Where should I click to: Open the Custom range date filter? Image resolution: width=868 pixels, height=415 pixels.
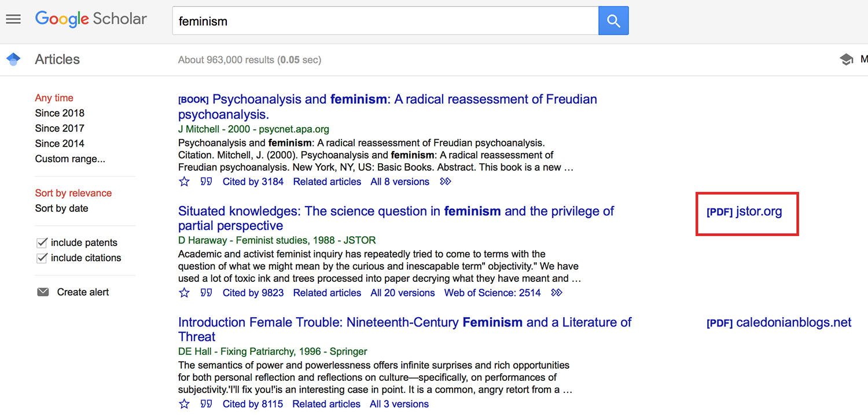70,159
